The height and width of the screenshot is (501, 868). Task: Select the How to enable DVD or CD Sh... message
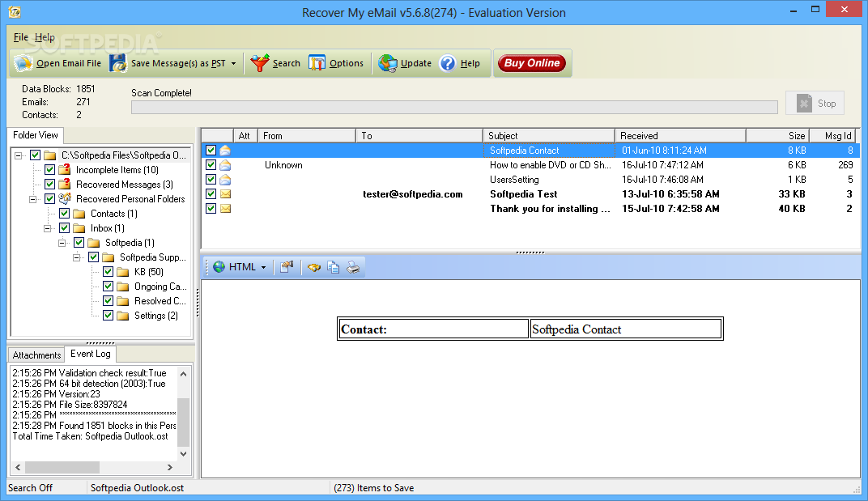click(530, 165)
